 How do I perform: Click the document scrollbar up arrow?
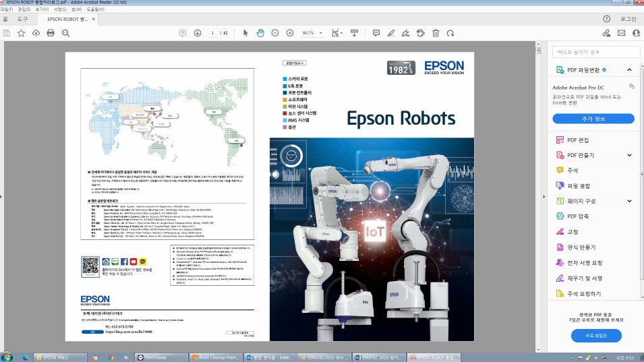[x=538, y=44]
